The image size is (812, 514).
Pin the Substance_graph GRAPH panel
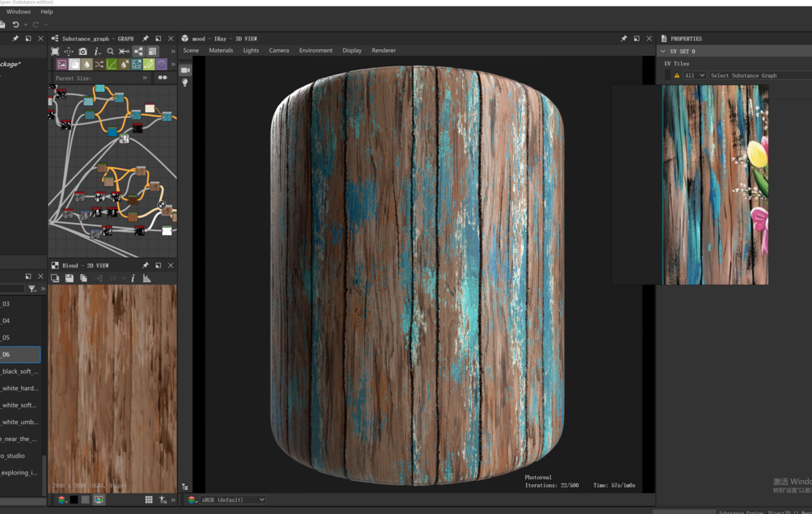[145, 39]
